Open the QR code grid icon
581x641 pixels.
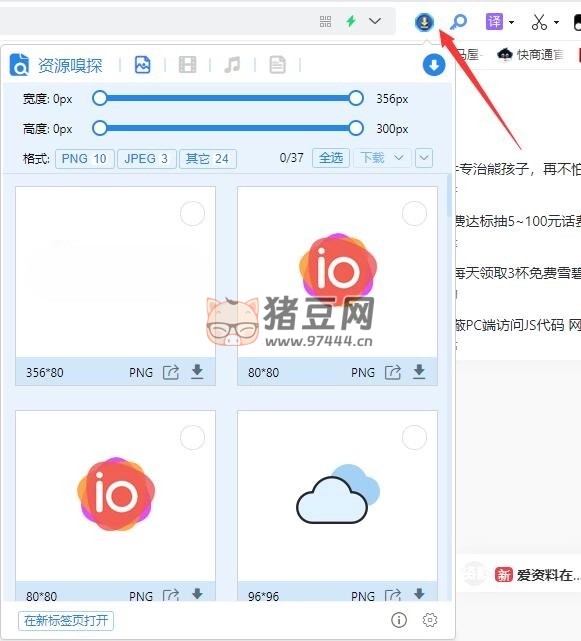coord(325,21)
